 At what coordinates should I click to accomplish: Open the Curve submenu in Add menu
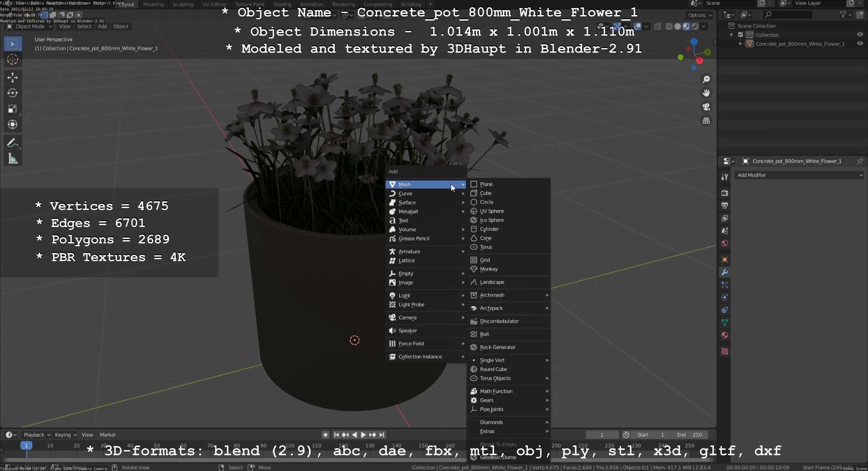click(426, 194)
